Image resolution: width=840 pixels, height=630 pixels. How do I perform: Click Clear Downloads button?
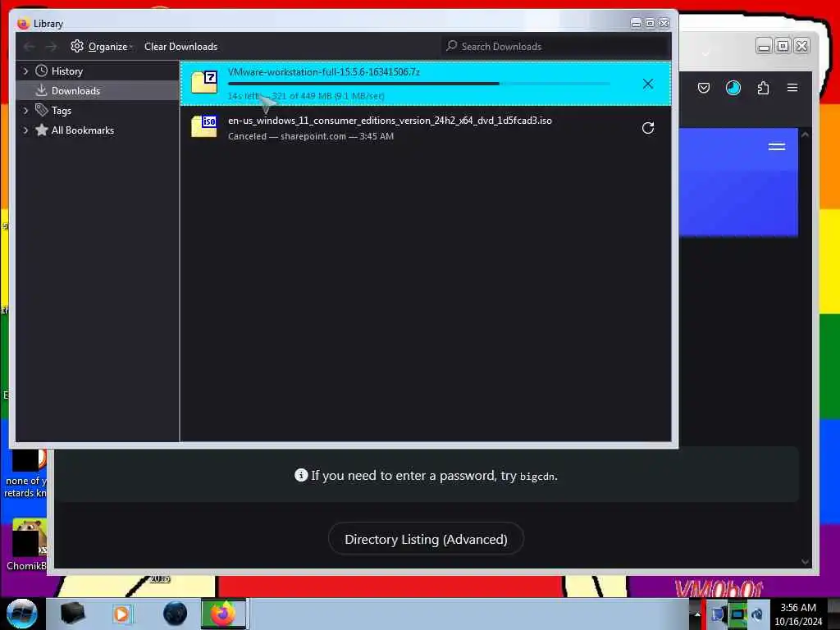(x=180, y=47)
